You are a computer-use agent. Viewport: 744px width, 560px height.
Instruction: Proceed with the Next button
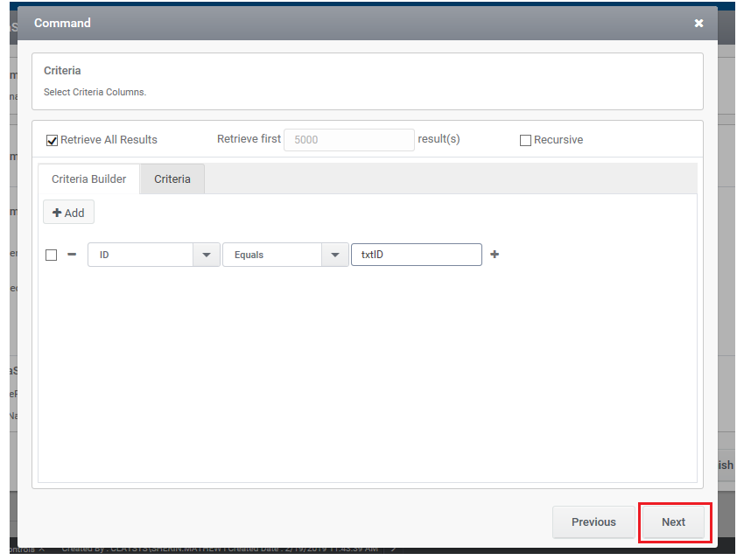(673, 522)
